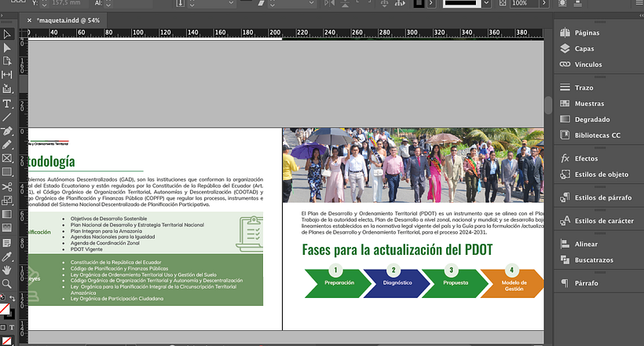
Task: Select the clipboard checklist icon graphic
Action: pyautogui.click(x=250, y=234)
